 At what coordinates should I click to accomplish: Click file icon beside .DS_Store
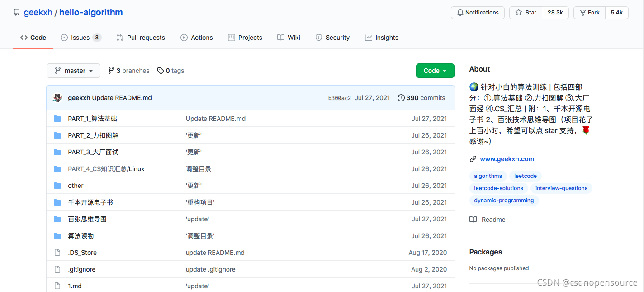coord(57,253)
